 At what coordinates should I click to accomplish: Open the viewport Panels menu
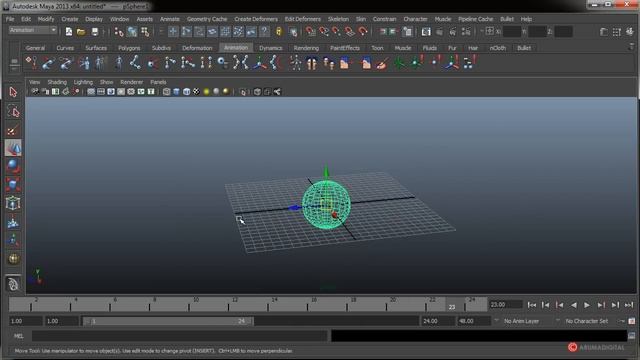(x=158, y=82)
